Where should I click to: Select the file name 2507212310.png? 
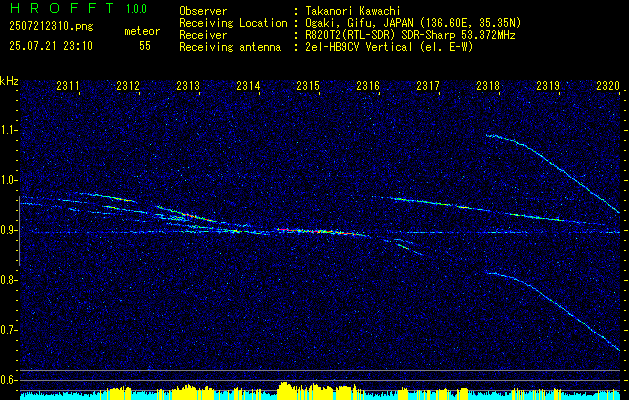[x=51, y=27]
